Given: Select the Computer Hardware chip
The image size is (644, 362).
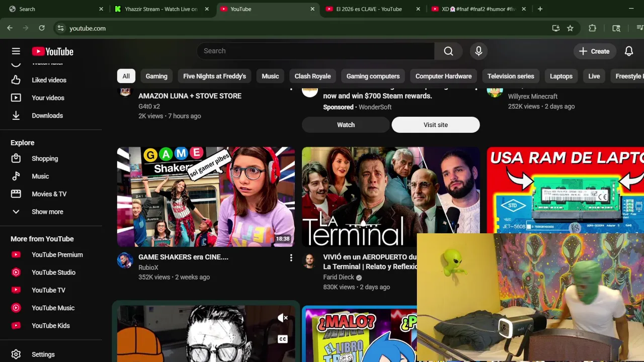Looking at the screenshot, I should (x=443, y=76).
